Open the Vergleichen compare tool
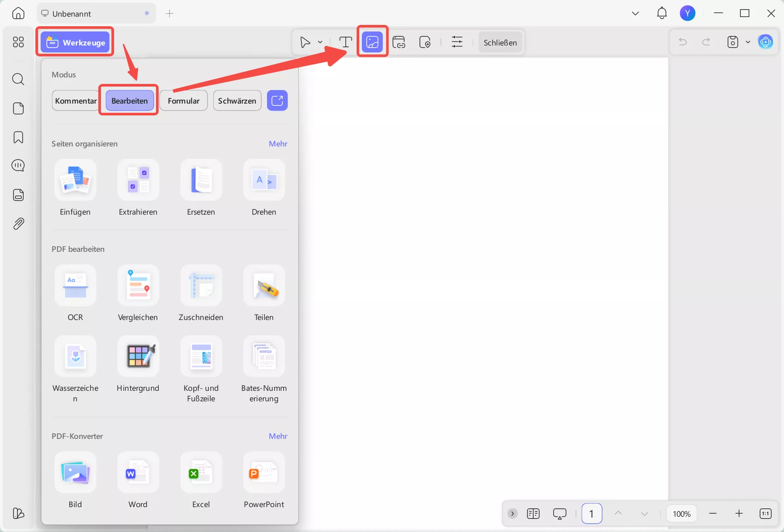 pos(138,285)
